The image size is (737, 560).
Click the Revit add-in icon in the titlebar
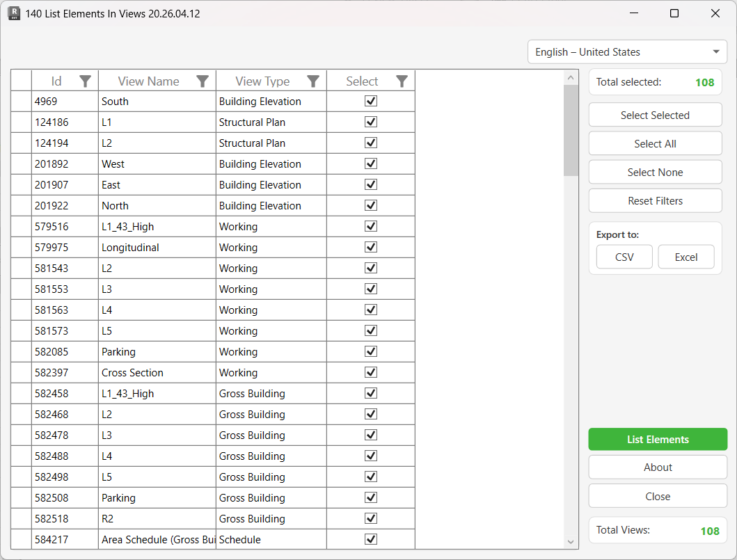coord(15,13)
